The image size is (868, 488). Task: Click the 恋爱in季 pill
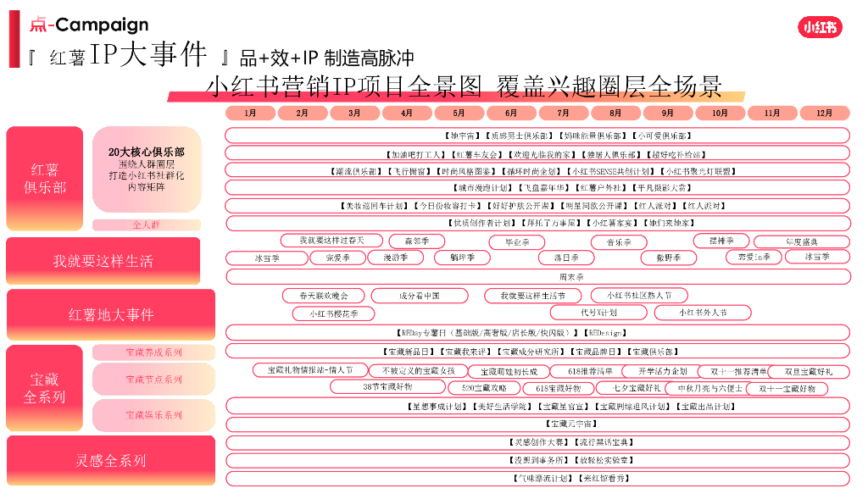[754, 258]
